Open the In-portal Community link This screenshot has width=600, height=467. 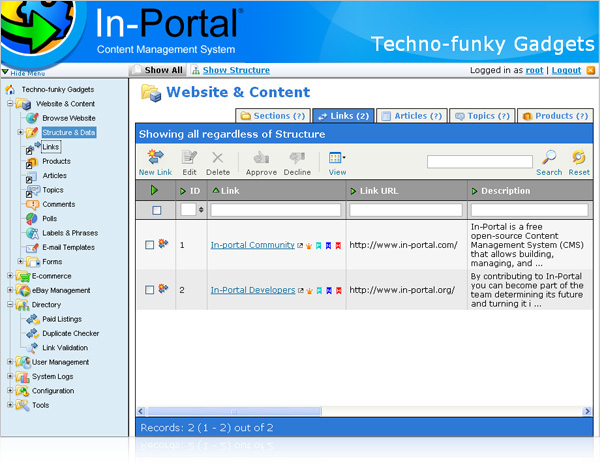click(253, 245)
